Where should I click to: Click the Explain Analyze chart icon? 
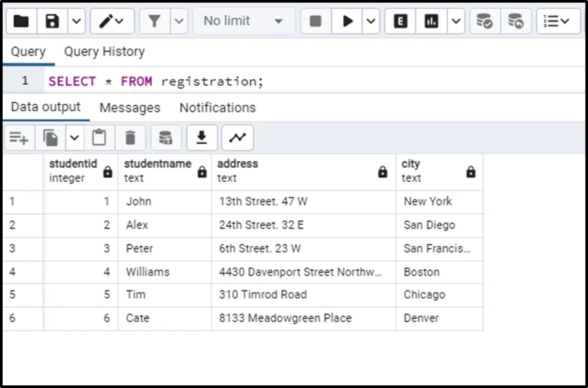(431, 21)
